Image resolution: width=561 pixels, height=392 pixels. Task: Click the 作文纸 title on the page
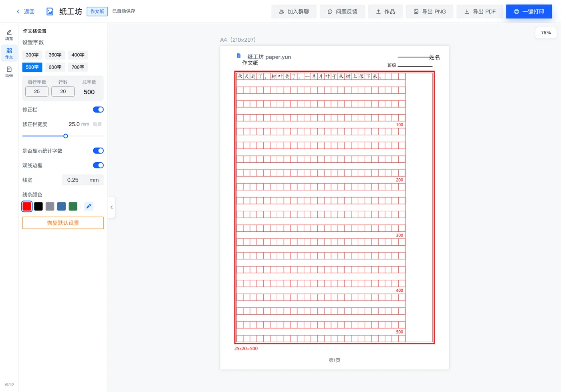pos(250,63)
